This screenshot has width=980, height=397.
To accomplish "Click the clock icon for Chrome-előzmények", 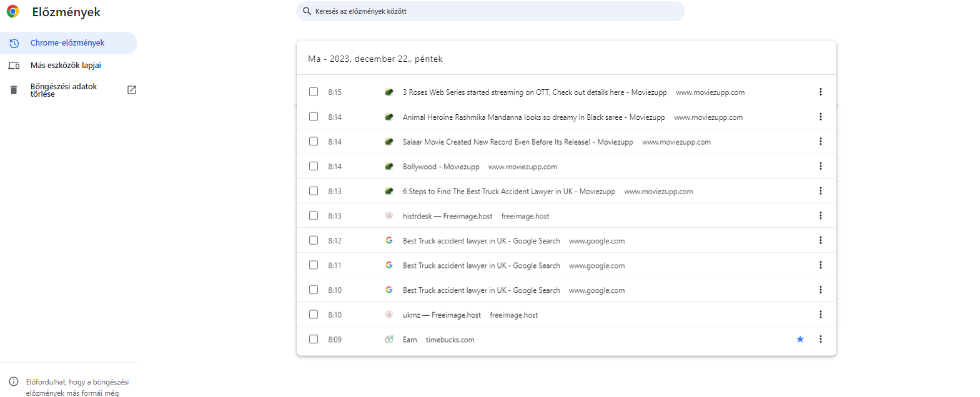I will (14, 43).
